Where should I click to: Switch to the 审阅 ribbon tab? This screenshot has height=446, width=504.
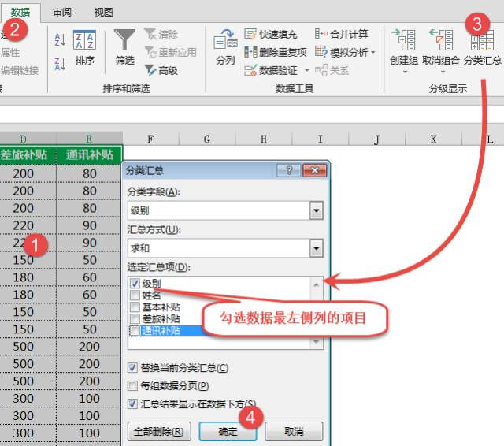click(61, 13)
